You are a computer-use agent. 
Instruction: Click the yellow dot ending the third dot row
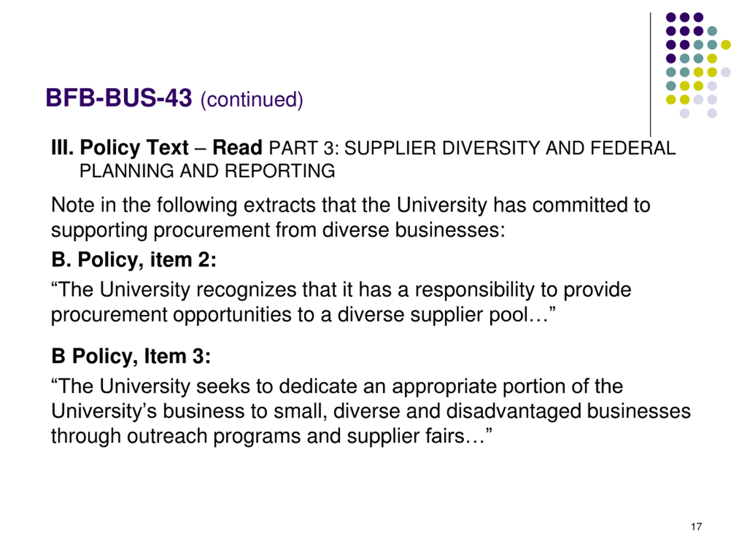(x=726, y=45)
